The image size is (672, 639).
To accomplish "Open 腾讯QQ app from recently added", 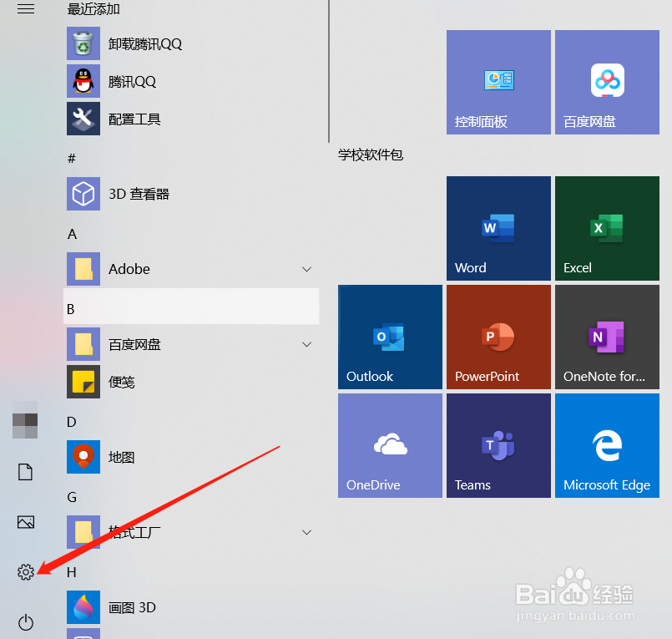I will (191, 82).
